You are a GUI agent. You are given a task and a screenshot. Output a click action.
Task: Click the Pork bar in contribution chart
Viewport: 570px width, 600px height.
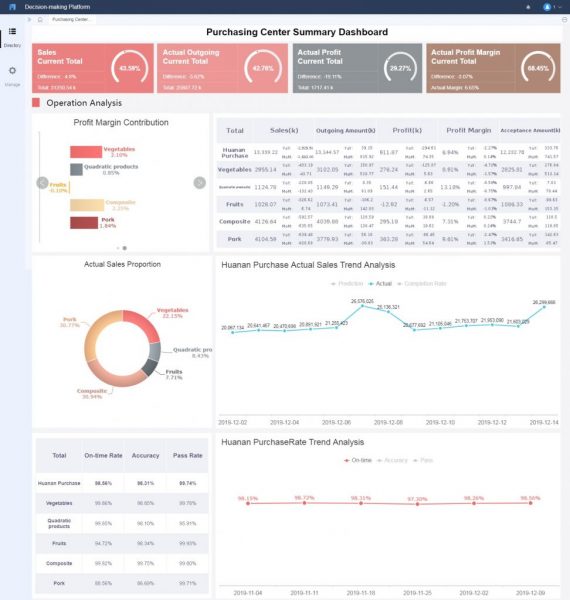tap(84, 223)
